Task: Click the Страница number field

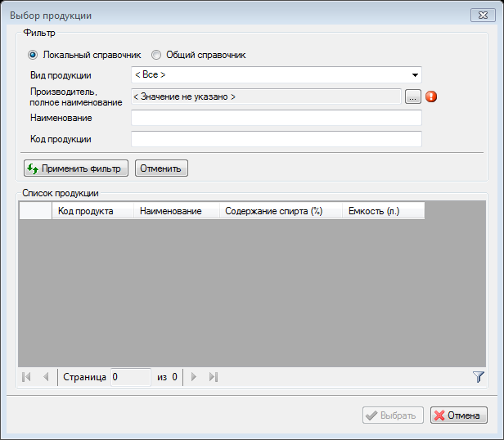Action: tap(131, 377)
